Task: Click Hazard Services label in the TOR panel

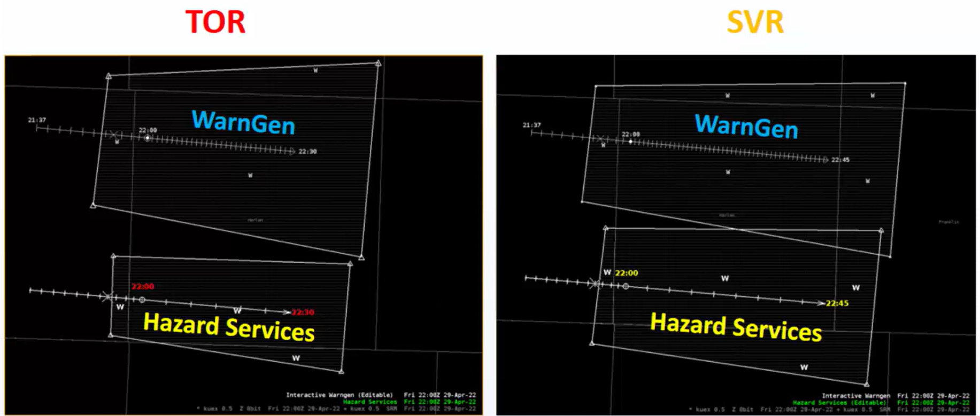Action: [229, 327]
